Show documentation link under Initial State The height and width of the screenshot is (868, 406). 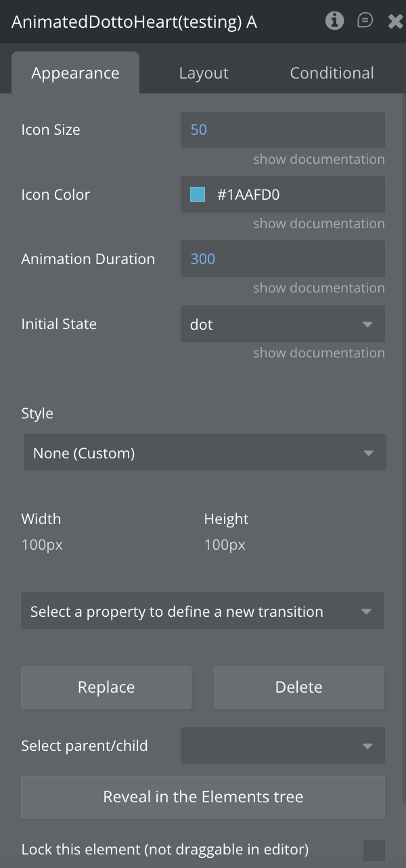pyautogui.click(x=319, y=353)
